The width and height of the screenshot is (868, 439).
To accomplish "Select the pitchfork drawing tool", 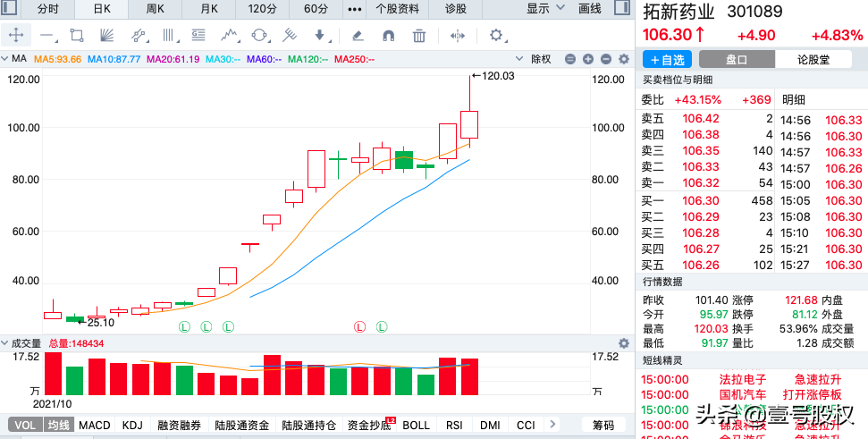I will (290, 36).
